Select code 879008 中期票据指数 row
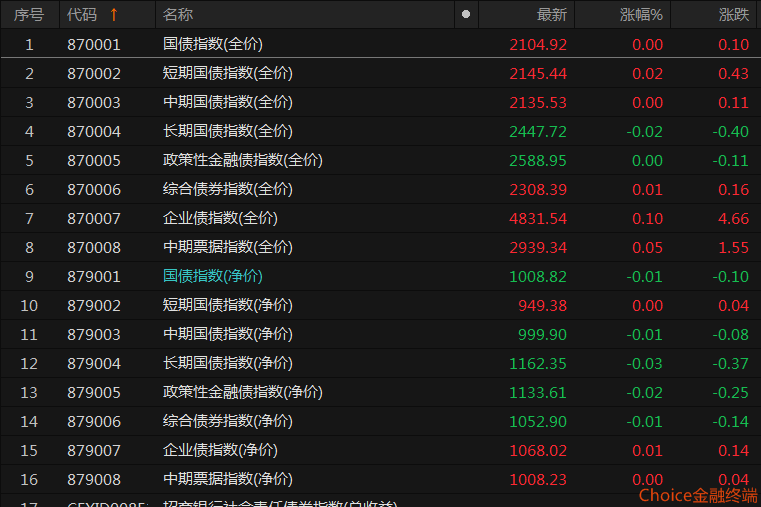Image resolution: width=761 pixels, height=507 pixels. click(94, 479)
